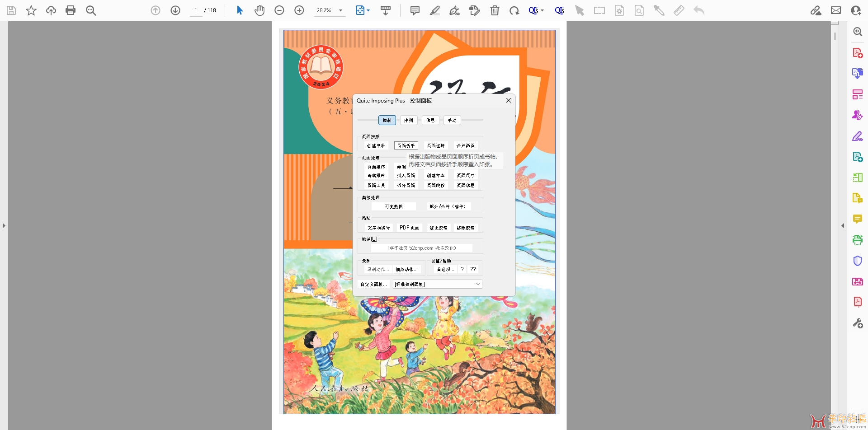The height and width of the screenshot is (430, 868).
Task: Click the 创建书册 button
Action: point(376,146)
